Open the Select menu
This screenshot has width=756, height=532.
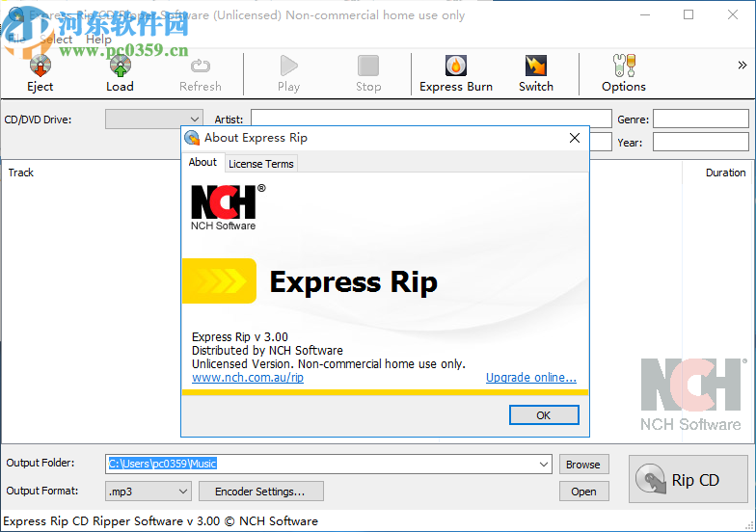(x=56, y=39)
